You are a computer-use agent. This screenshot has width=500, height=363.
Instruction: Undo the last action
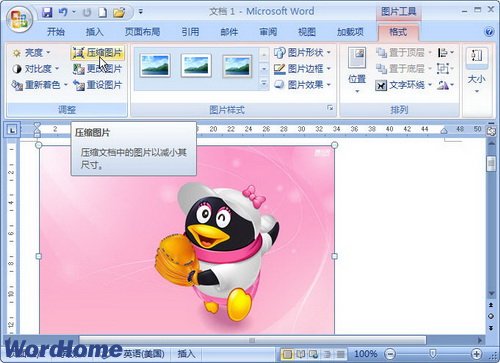(63, 13)
